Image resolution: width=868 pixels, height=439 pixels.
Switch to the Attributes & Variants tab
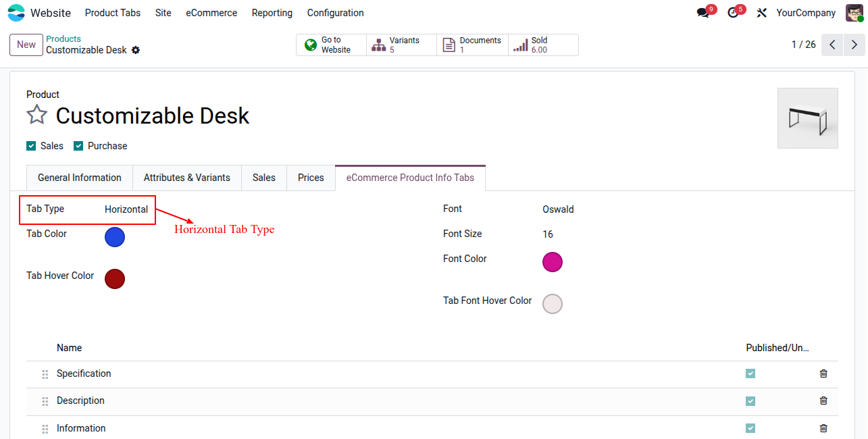pos(187,178)
